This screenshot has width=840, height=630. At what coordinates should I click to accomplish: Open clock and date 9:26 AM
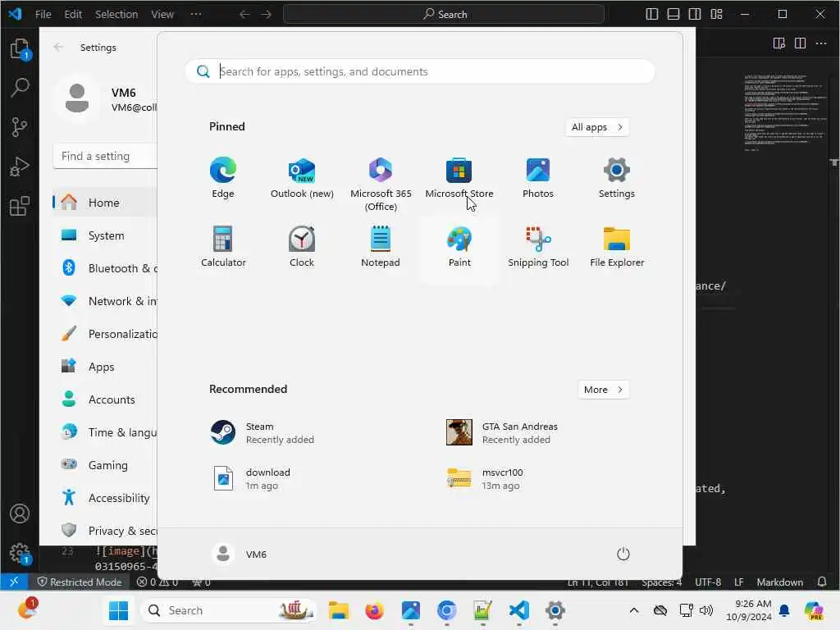[748, 610]
